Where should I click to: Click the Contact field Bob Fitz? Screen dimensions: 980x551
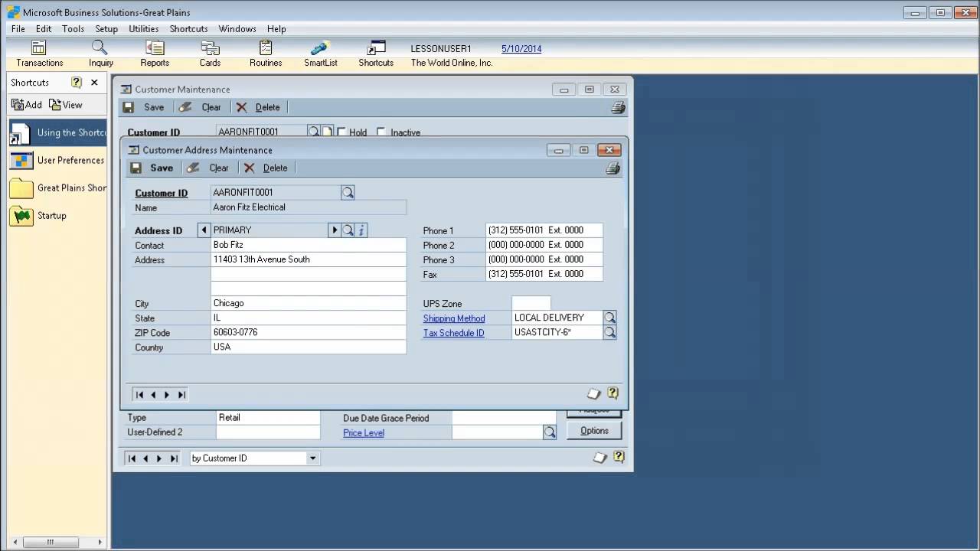point(309,245)
